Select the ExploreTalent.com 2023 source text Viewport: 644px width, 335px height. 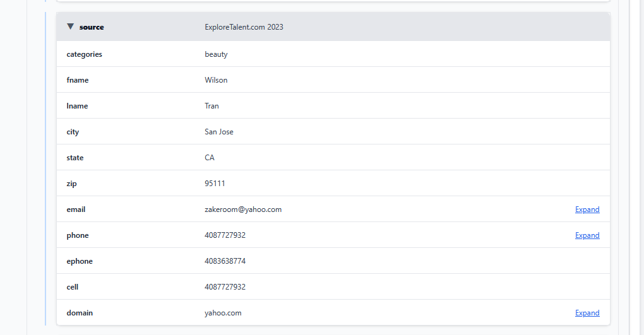pos(244,27)
